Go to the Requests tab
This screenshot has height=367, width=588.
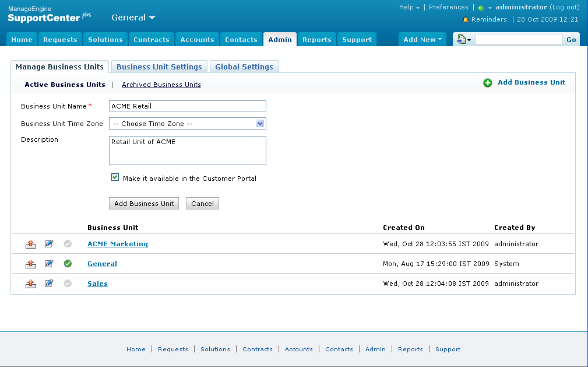(60, 40)
